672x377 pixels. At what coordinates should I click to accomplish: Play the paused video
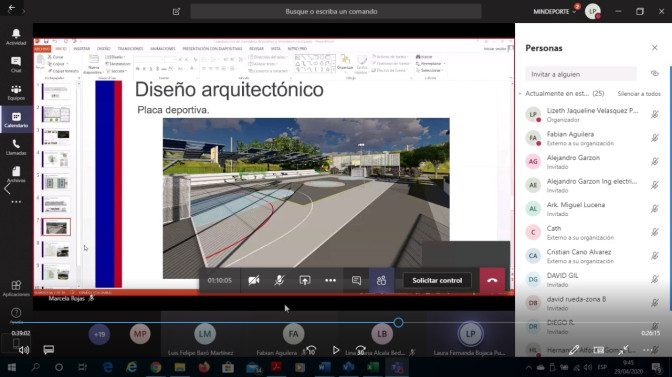336,350
